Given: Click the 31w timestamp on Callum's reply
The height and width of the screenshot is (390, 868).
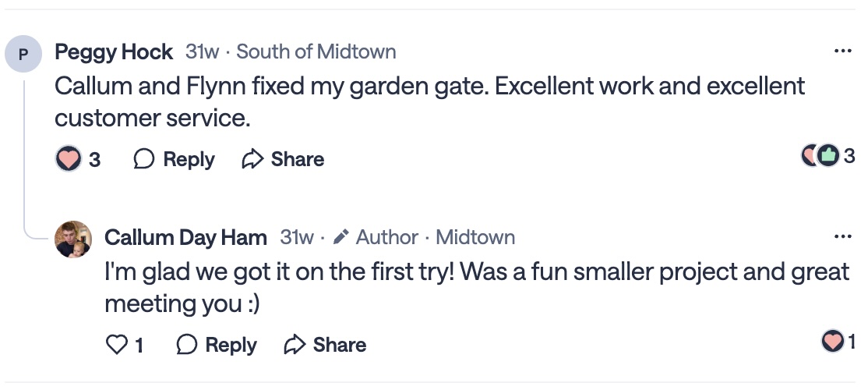Looking at the screenshot, I should pyautogui.click(x=297, y=237).
